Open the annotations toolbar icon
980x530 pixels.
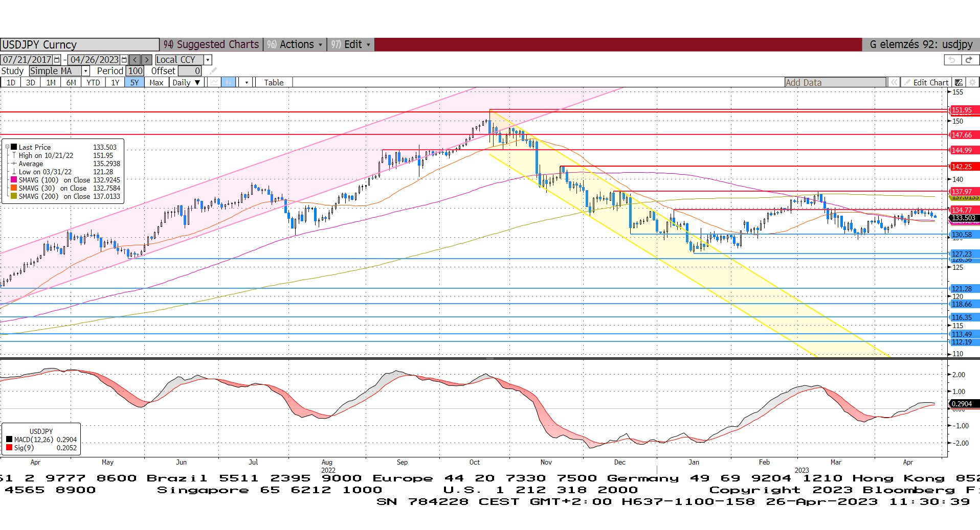click(x=959, y=82)
